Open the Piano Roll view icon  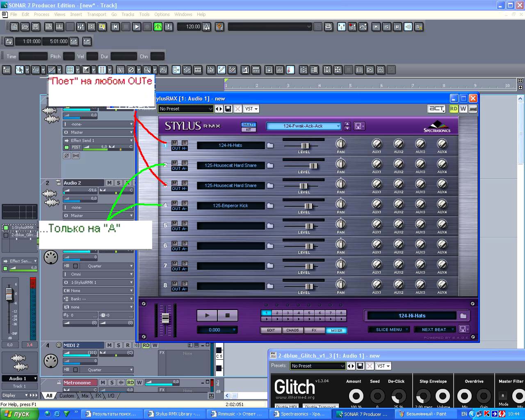click(59, 27)
